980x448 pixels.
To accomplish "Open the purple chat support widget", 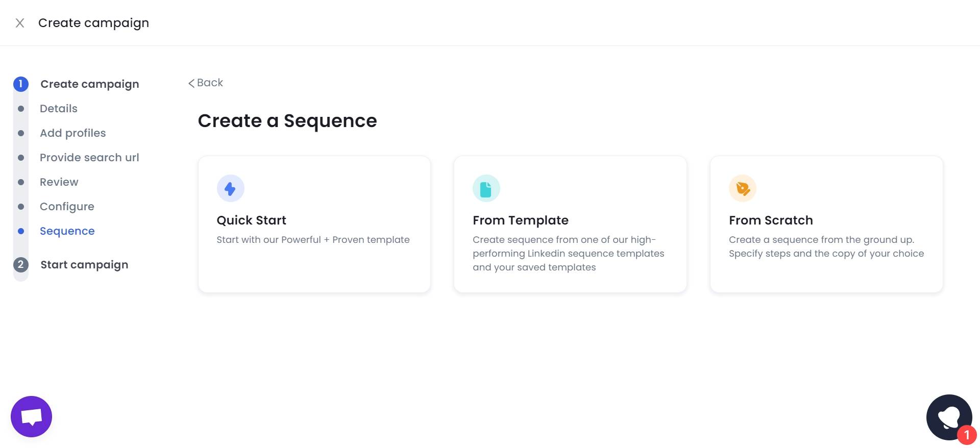I will coord(31,416).
